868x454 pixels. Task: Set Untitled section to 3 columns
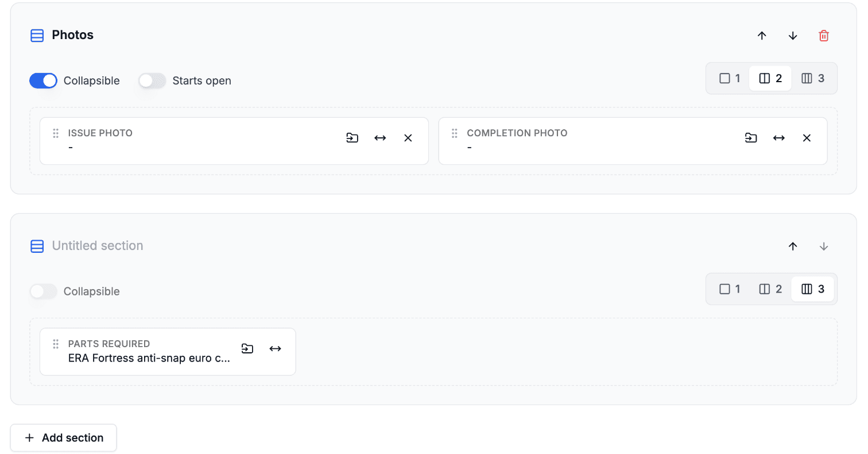[813, 289]
